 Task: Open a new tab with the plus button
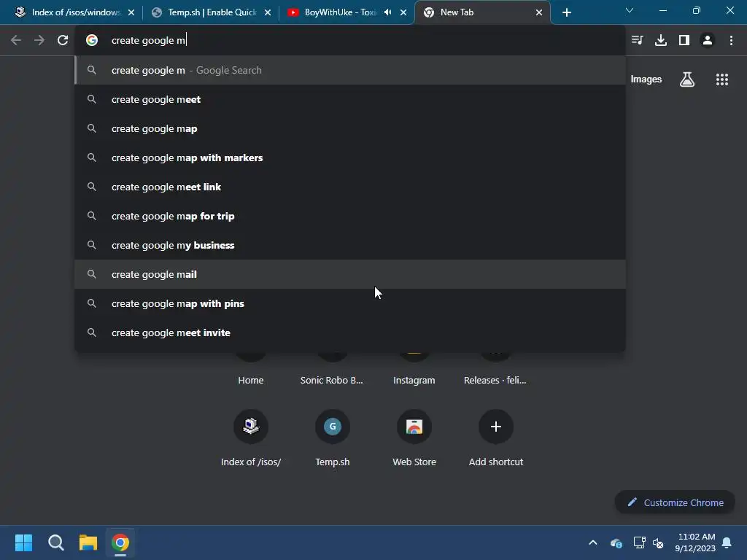point(566,13)
